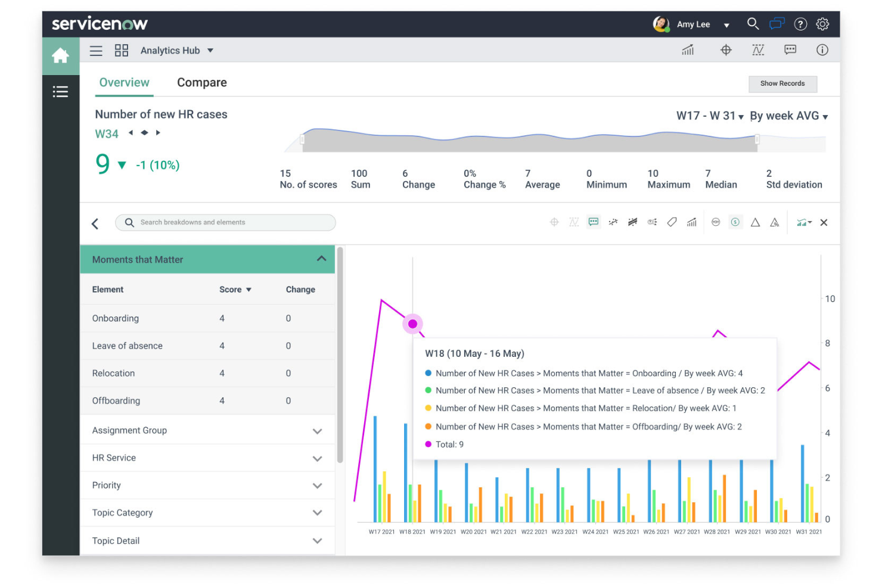Toggle the comments icon in the chart toolbar

[x=594, y=222]
